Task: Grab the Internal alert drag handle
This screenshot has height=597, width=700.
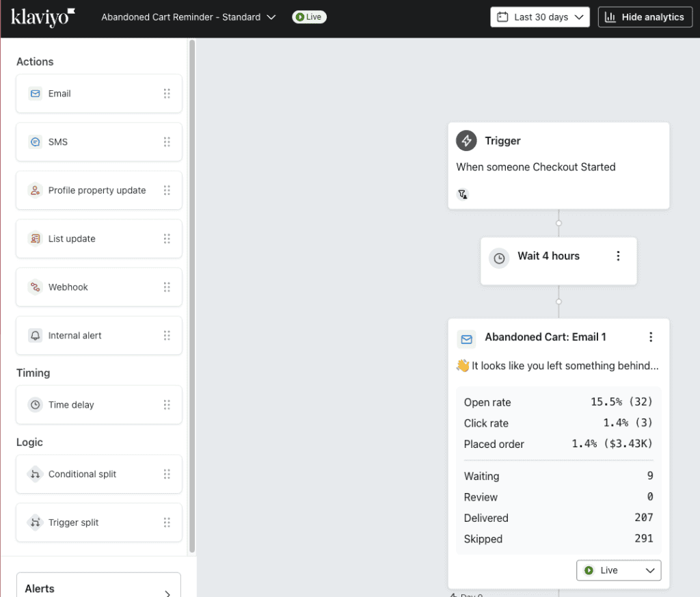Action: click(167, 335)
